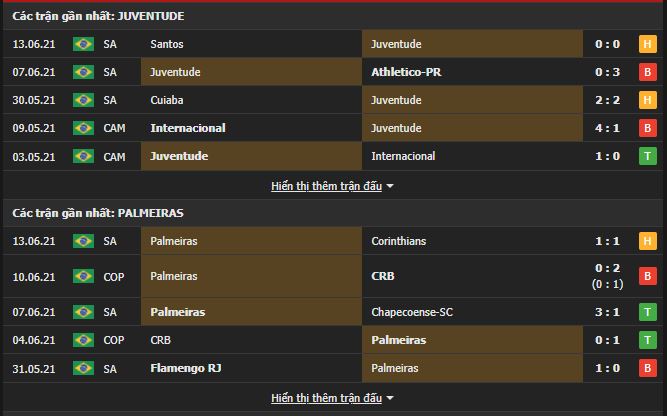
Task: Open Flamengo RJ team link
Action: [186, 368]
